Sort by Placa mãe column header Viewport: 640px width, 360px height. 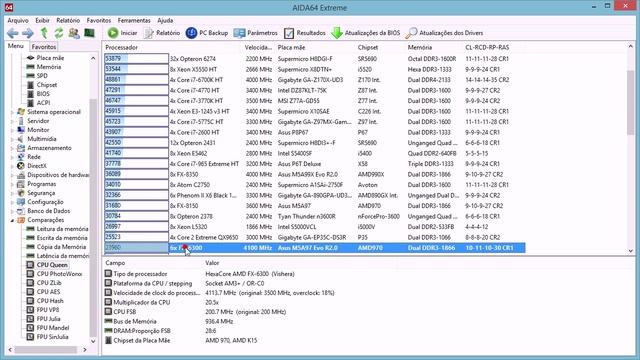291,47
